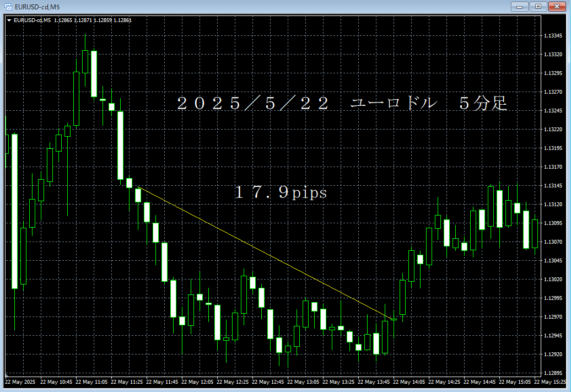Click the EURUSD-cd,M5 symbol dropdown triangle
571x392 pixels.
[9, 20]
